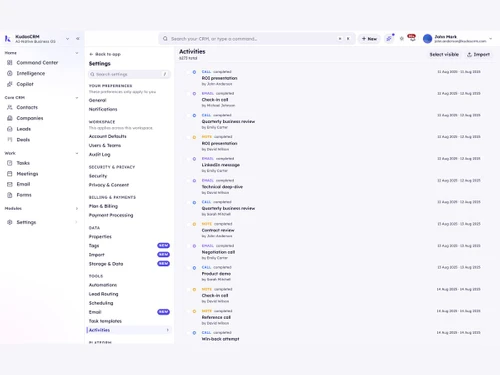
Task: Click the Copilot icon in sidebar
Action: (10, 84)
